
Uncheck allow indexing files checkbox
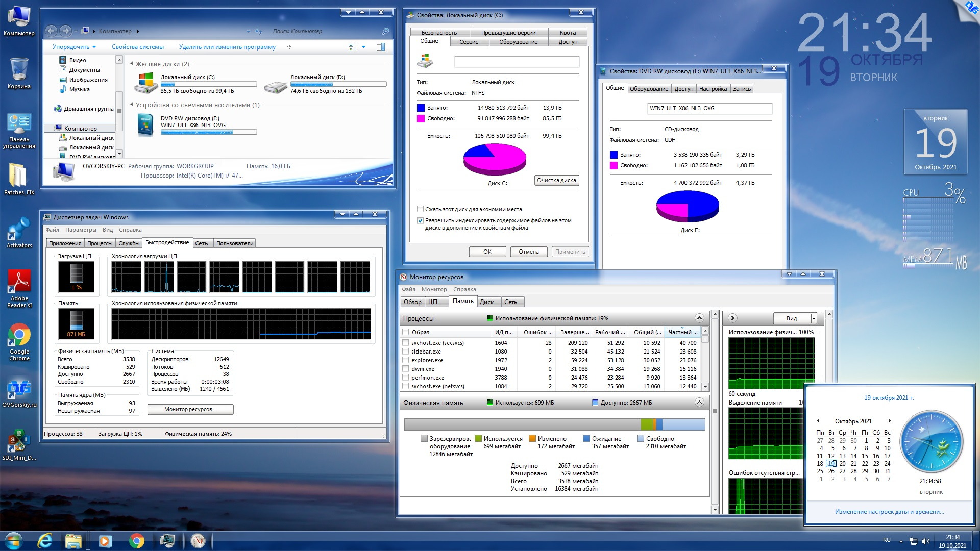(x=420, y=221)
